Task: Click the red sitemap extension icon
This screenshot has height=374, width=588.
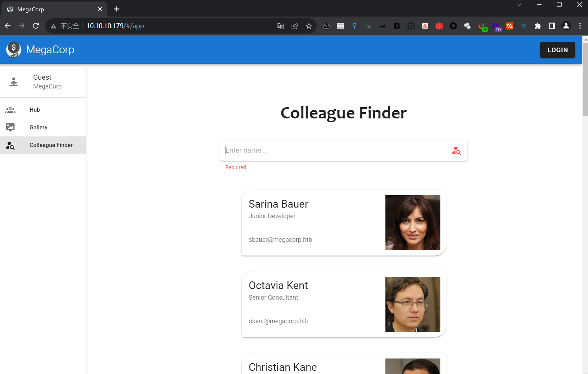Action: pos(425,26)
